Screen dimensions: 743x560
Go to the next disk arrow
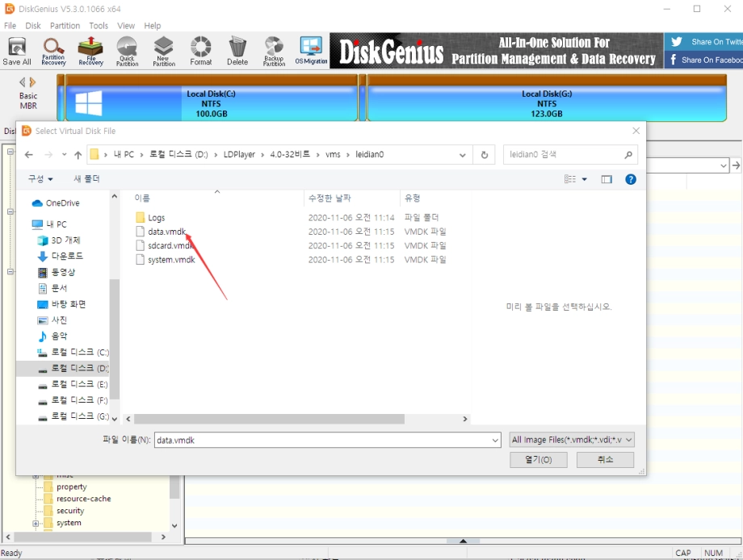click(32, 82)
